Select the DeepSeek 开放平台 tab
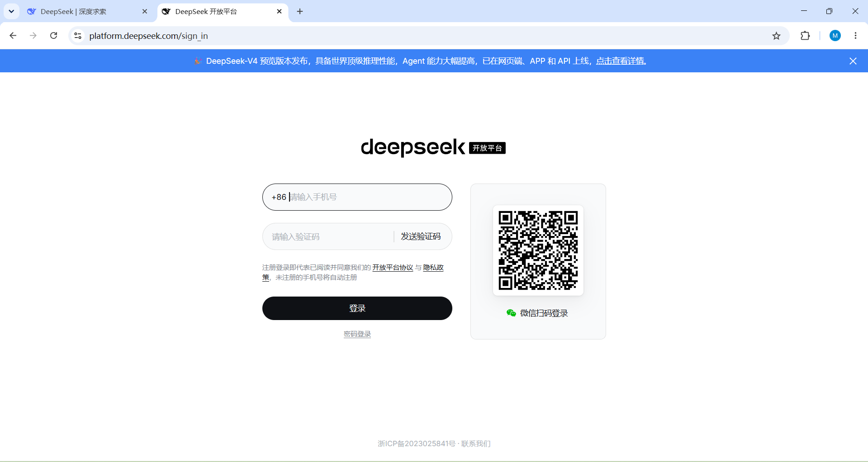The image size is (868, 462). (222, 11)
